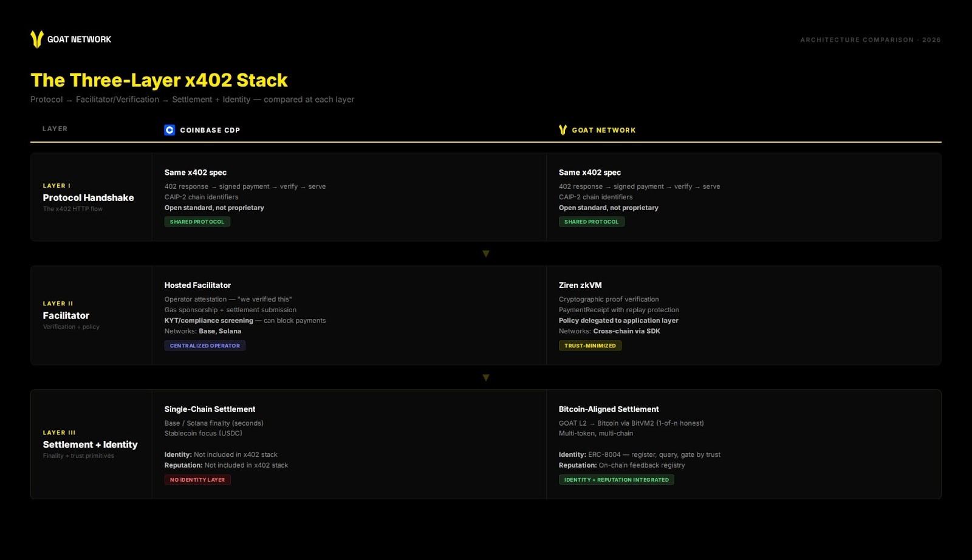Click 'Identity: Not included in x402 stack' line

[221, 455]
